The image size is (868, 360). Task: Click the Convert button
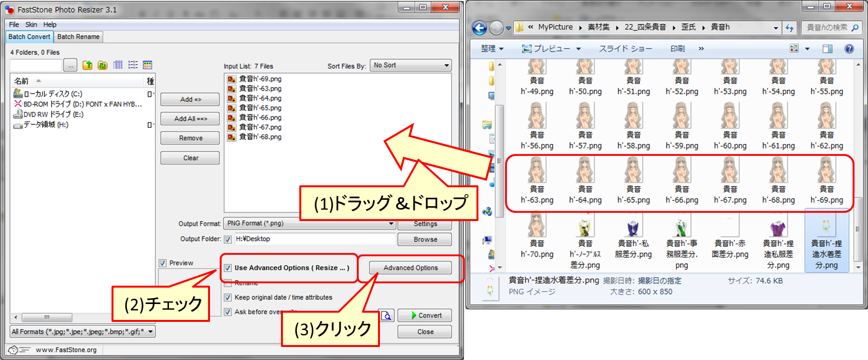425,316
